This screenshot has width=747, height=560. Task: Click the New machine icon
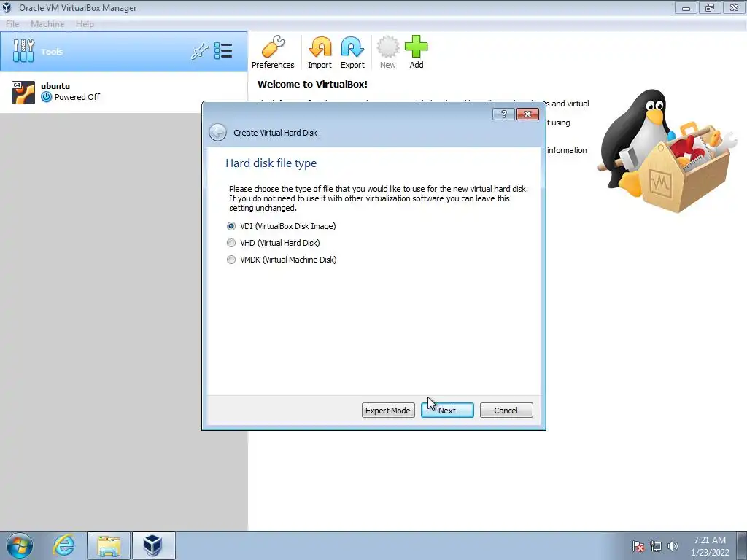[x=388, y=52]
